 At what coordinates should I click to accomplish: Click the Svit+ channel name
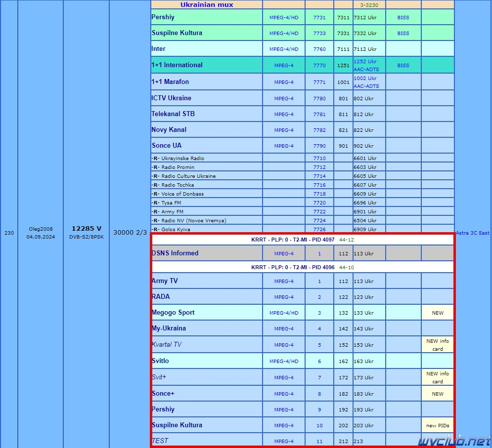[159, 377]
